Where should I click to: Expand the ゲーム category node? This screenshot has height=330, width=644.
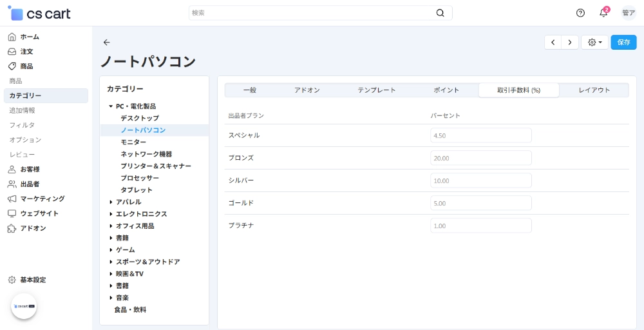click(x=111, y=250)
